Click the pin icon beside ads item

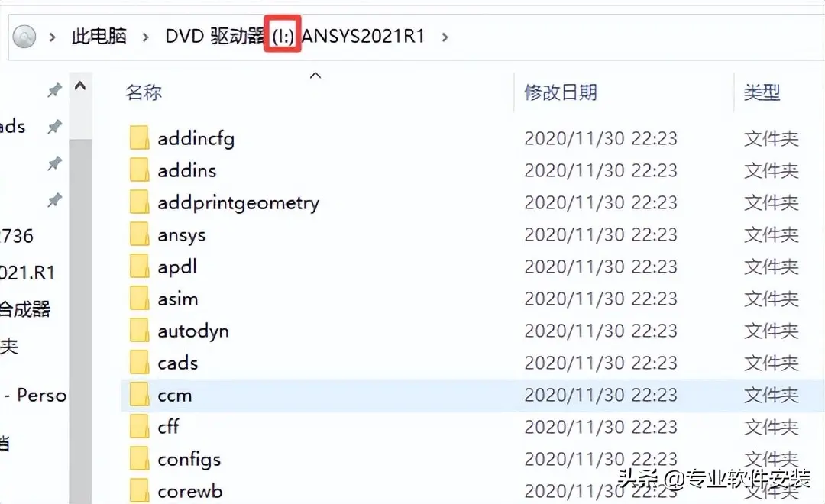[54, 127]
